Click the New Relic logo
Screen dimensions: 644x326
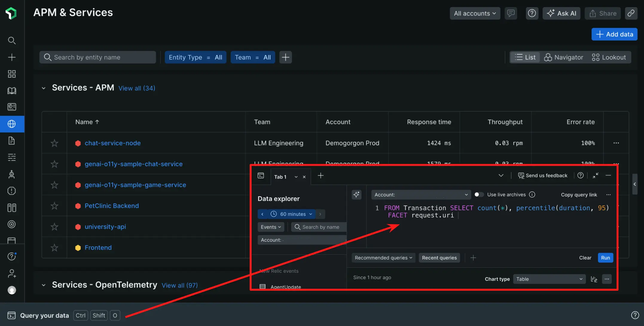[11, 13]
